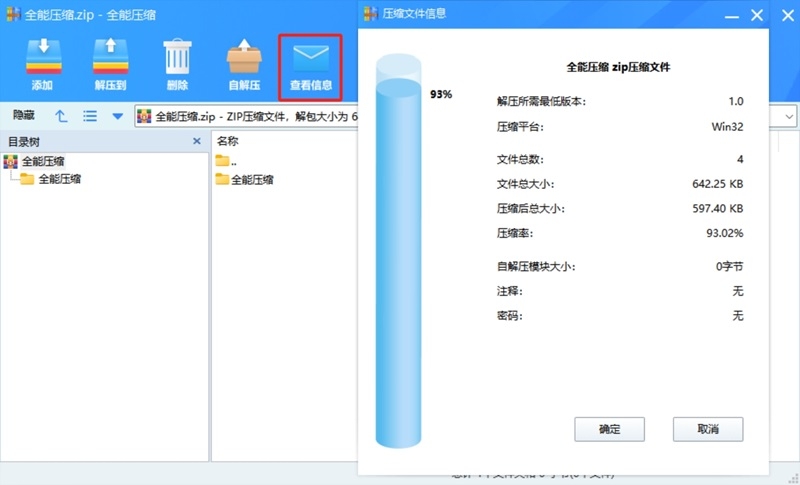Click the 全能压缩 zip压缩文件 heading
This screenshot has height=485, width=800.
[618, 67]
